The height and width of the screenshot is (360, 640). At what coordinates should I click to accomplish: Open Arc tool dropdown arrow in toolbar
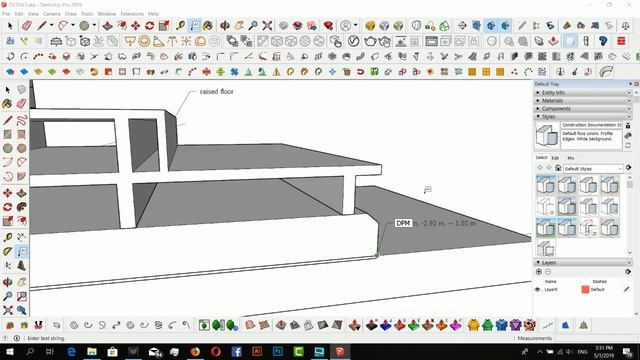point(73,25)
